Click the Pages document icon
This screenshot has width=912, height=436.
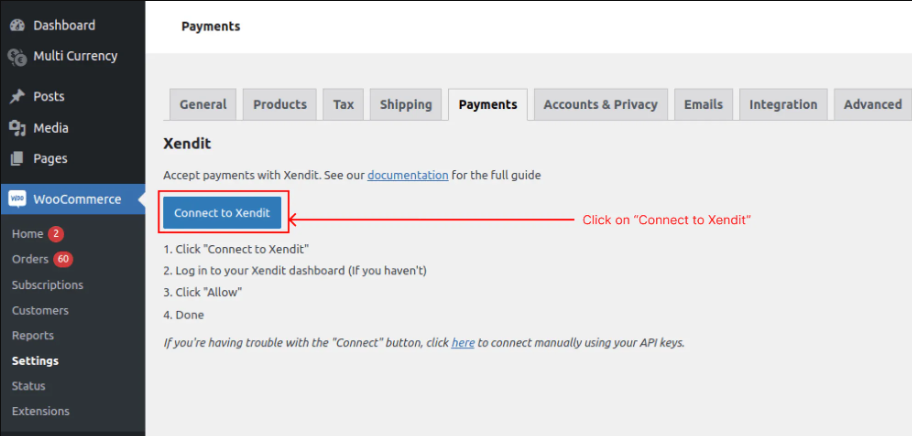(17, 158)
